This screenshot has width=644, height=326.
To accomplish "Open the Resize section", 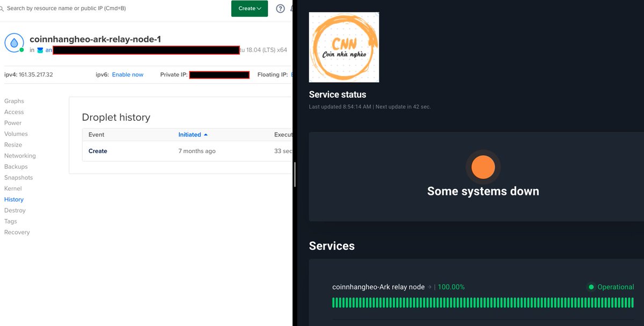I will [13, 145].
